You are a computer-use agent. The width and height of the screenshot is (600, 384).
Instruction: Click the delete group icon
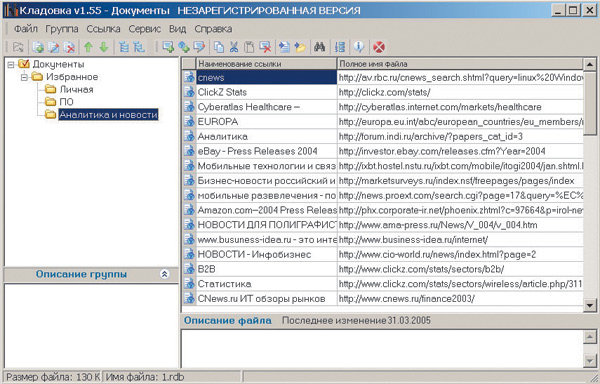click(69, 47)
